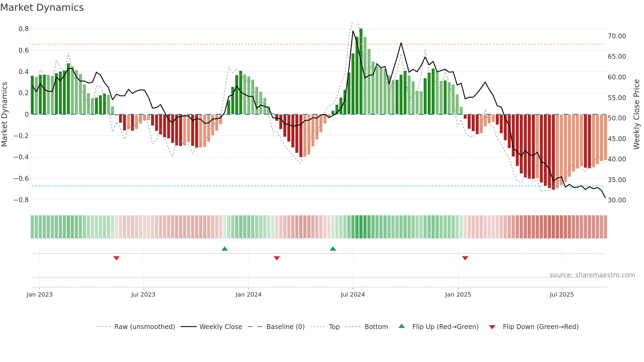Toggle the Baseline (0) legend entry
The height and width of the screenshot is (362, 644).
point(276,327)
